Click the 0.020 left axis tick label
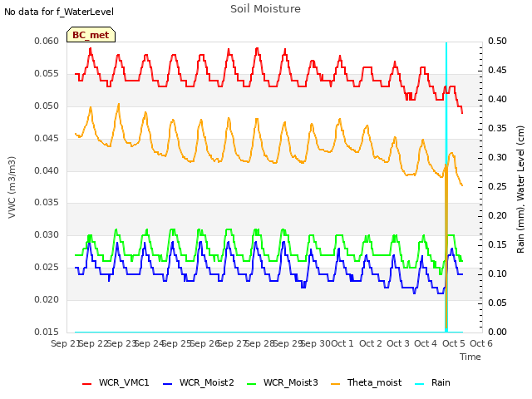The image size is (532, 399). [x=47, y=299]
